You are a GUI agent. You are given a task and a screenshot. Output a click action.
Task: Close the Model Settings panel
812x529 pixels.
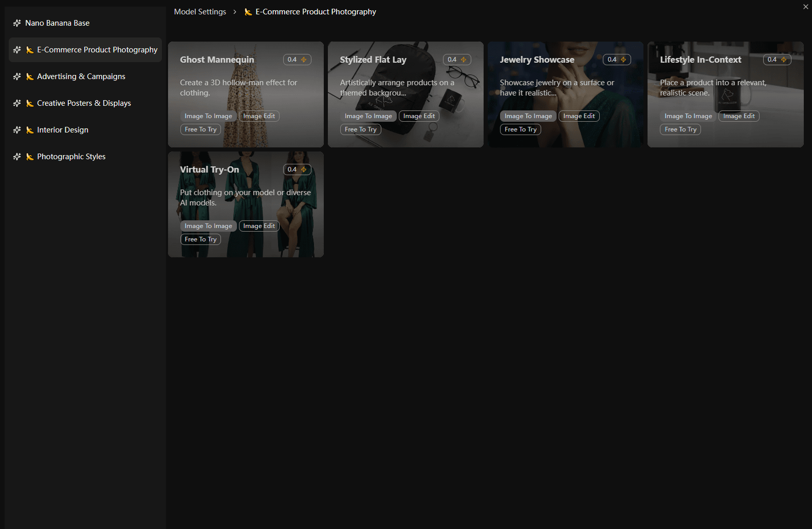click(x=806, y=7)
